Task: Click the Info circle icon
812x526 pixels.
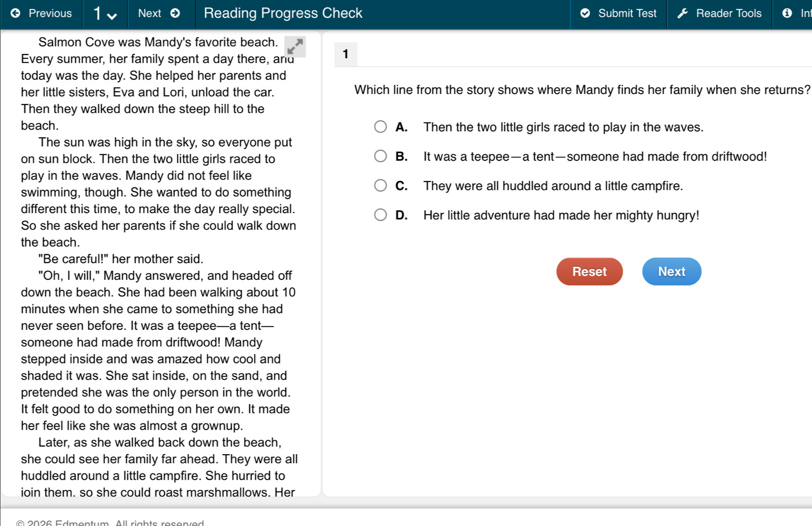Action: 787,13
